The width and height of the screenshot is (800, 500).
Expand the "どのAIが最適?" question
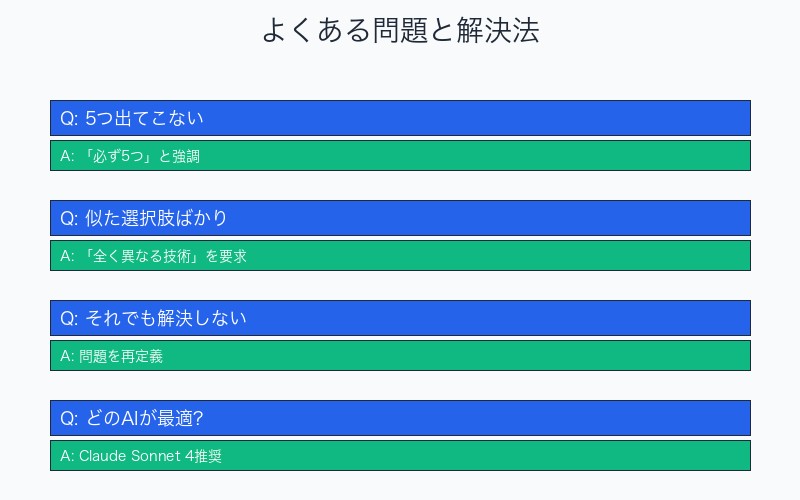point(400,418)
